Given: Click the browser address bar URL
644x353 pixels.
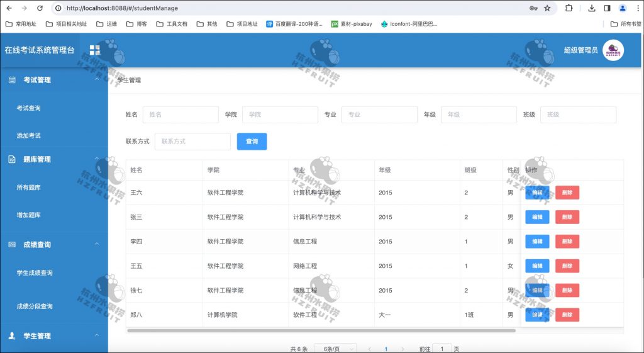Looking at the screenshot, I should [123, 8].
